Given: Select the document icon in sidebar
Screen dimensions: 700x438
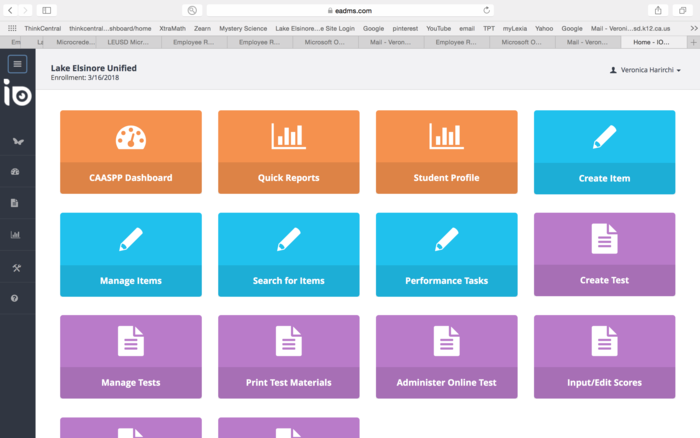Looking at the screenshot, I should pos(16,203).
